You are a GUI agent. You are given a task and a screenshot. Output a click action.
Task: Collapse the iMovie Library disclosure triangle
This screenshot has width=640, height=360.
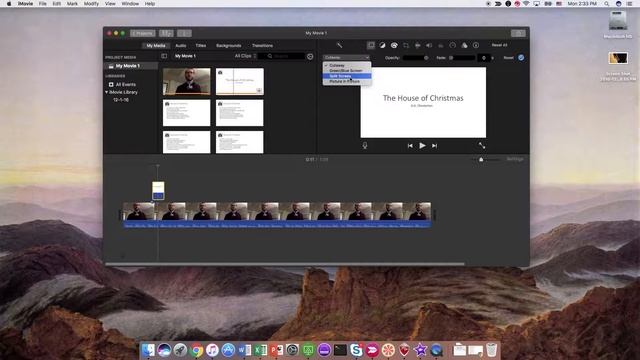pos(107,92)
